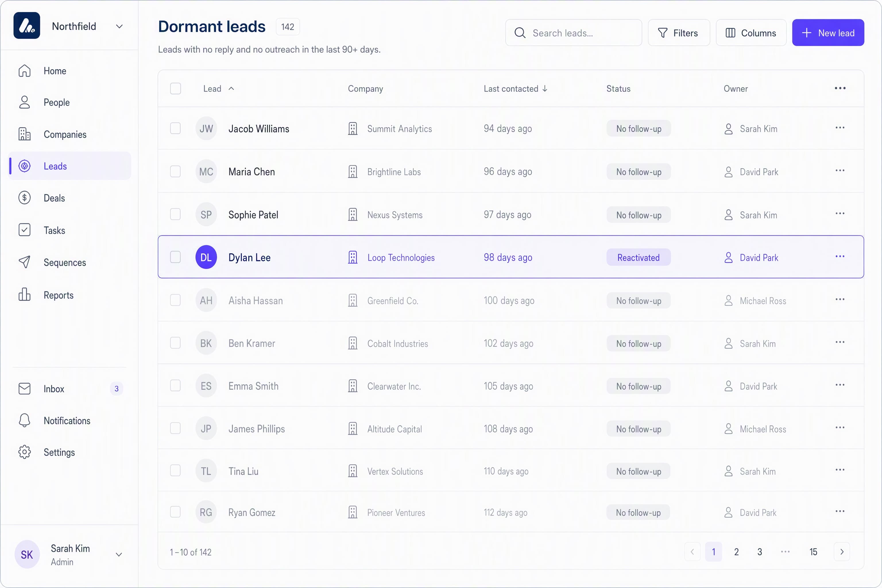The width and height of the screenshot is (882, 588).
Task: Open row actions for Dylan Lee
Action: (x=840, y=257)
